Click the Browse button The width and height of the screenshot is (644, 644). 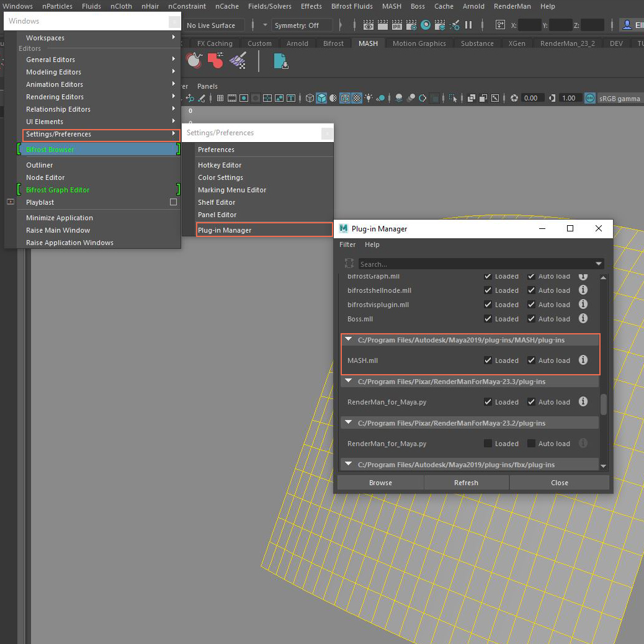coord(380,483)
